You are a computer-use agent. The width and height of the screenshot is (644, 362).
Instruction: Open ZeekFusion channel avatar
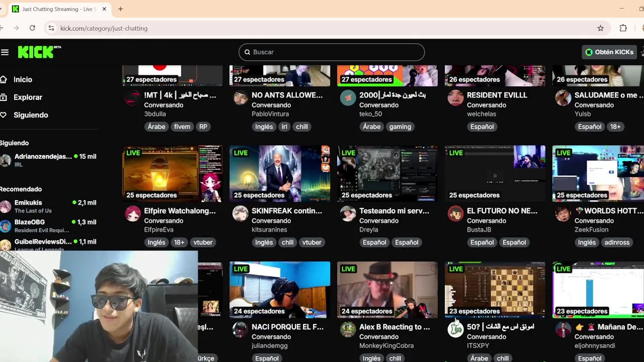point(563,214)
